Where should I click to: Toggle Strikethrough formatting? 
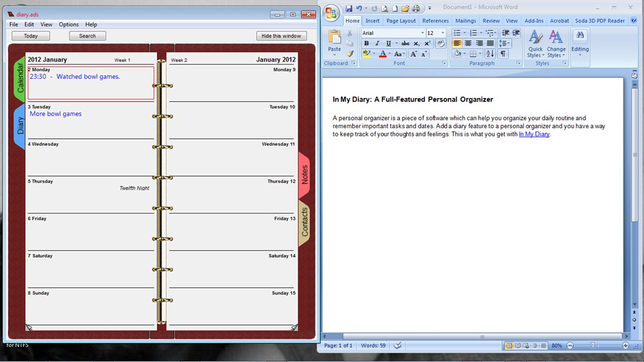406,43
